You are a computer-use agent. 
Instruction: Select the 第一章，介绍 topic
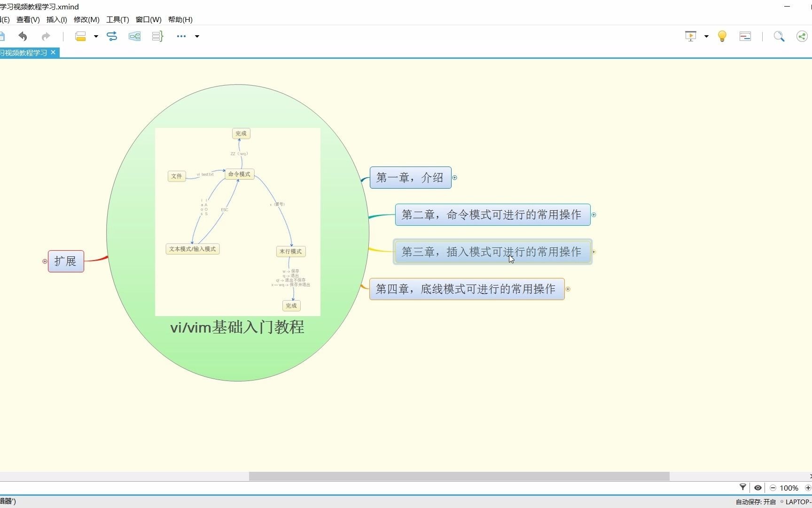pyautogui.click(x=410, y=177)
